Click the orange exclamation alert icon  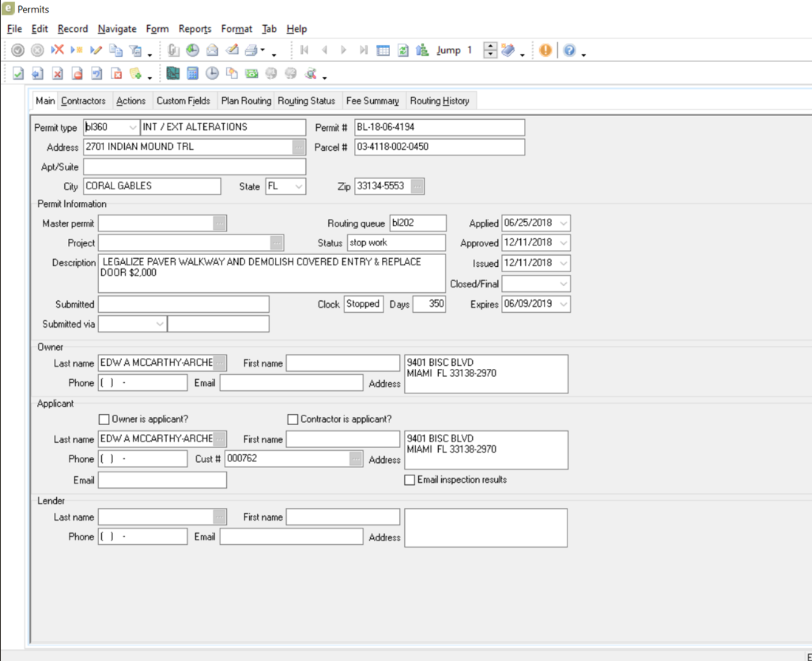pyautogui.click(x=545, y=50)
